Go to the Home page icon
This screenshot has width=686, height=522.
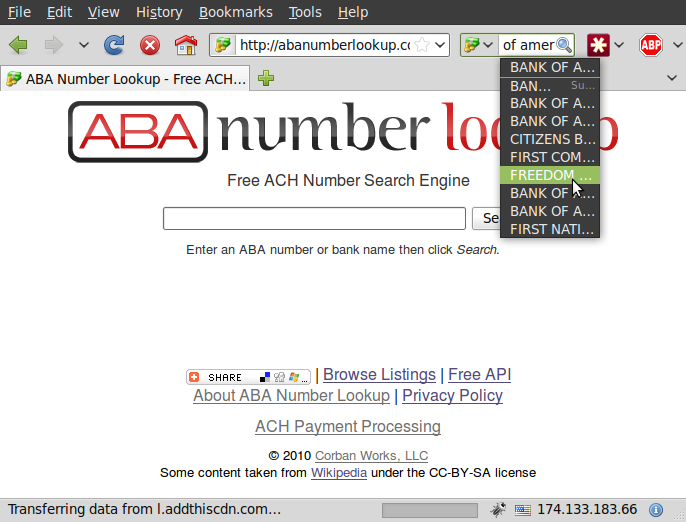tap(186, 45)
